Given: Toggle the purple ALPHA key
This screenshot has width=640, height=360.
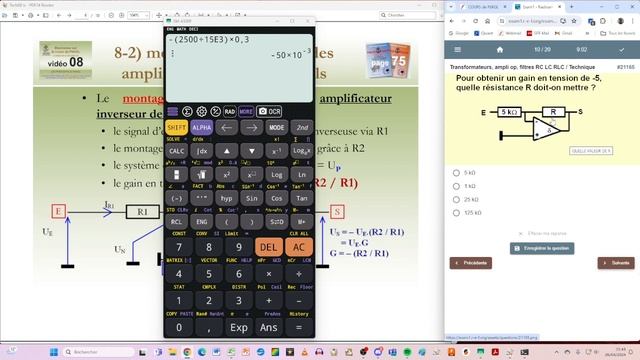Looking at the screenshot, I should coord(202,128).
